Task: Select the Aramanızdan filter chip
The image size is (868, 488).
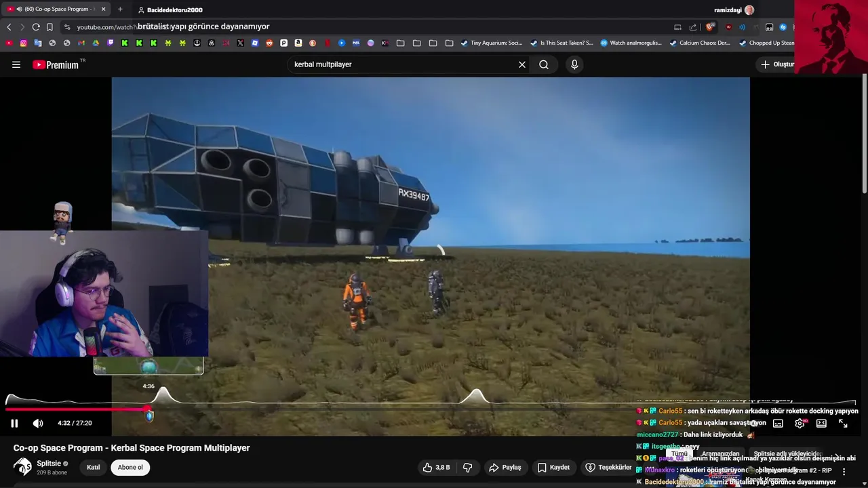Action: click(x=720, y=453)
